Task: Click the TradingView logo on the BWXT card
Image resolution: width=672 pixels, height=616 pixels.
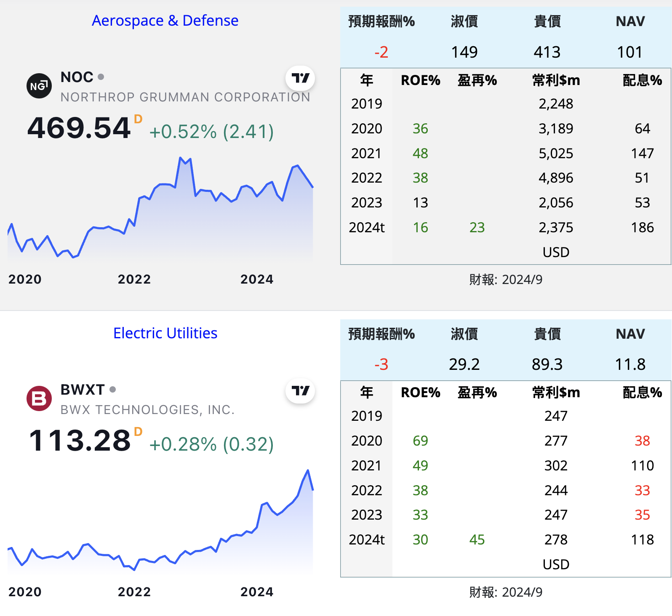Action: click(300, 391)
